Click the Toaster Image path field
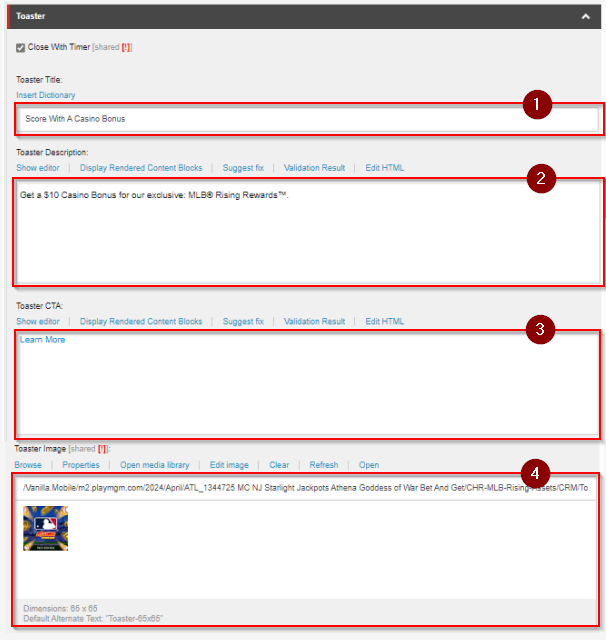The image size is (606, 640). coord(306,488)
